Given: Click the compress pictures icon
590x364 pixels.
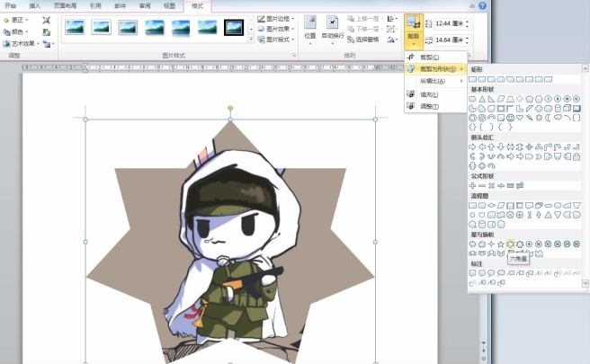Looking at the screenshot, I should point(46,20).
